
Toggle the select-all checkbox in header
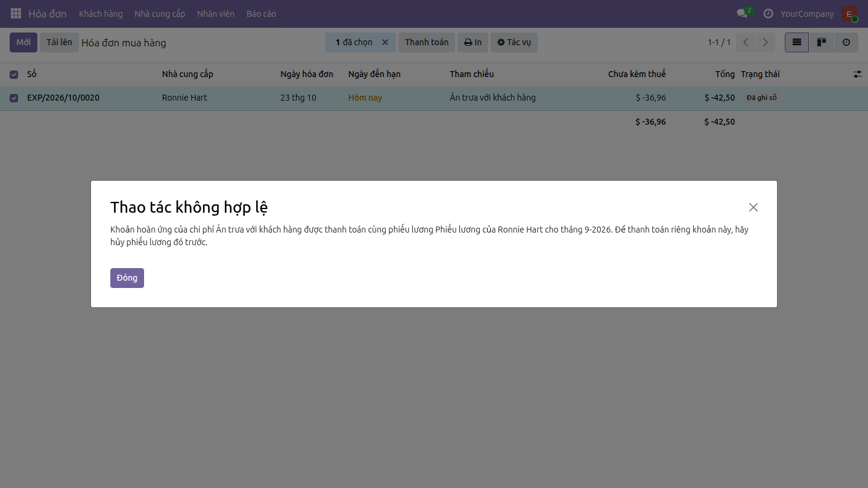pyautogui.click(x=14, y=75)
